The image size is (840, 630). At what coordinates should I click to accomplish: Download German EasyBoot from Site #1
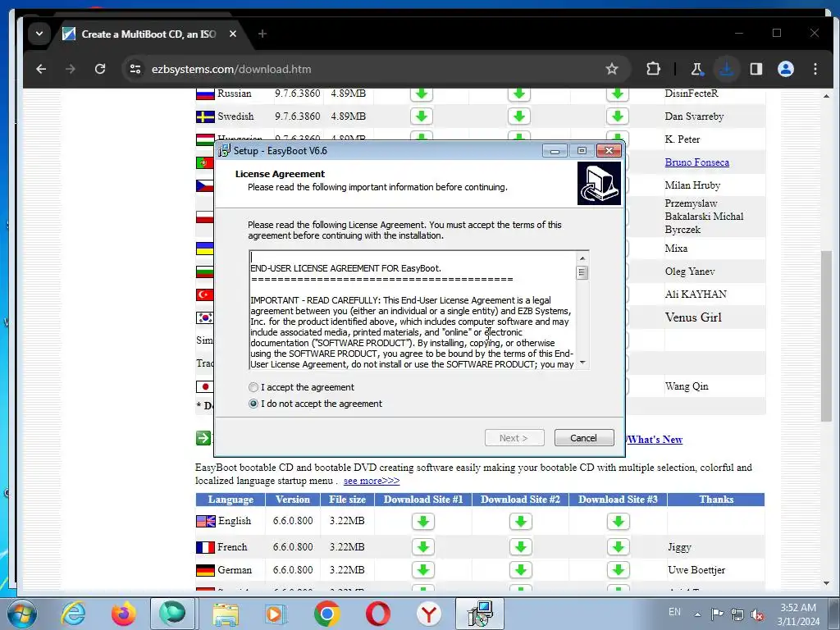coord(422,570)
